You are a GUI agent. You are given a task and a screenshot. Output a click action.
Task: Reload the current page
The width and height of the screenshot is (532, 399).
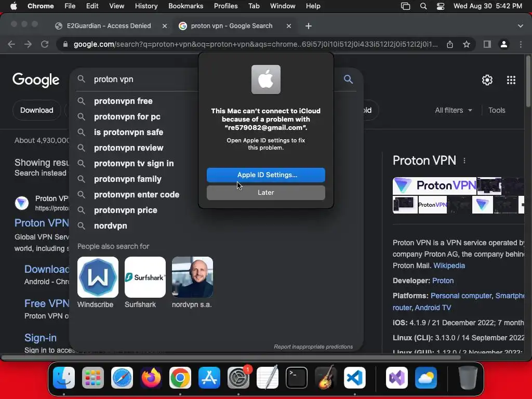coord(45,44)
